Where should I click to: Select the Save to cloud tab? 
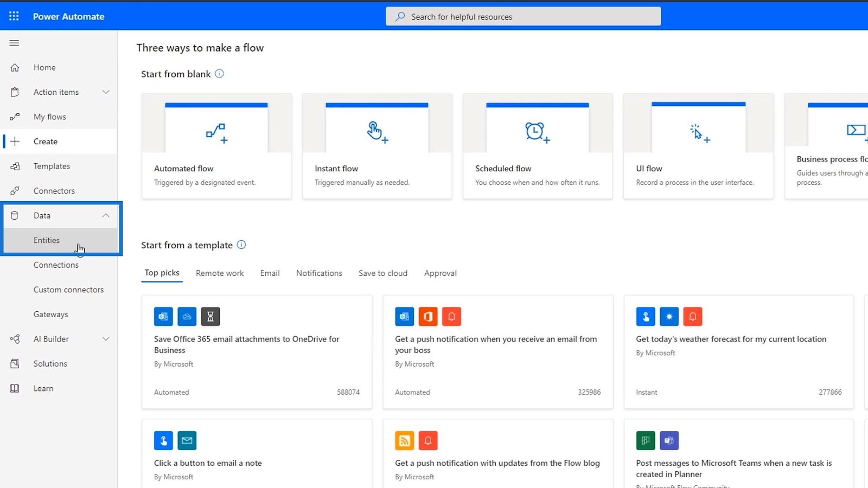(x=383, y=273)
